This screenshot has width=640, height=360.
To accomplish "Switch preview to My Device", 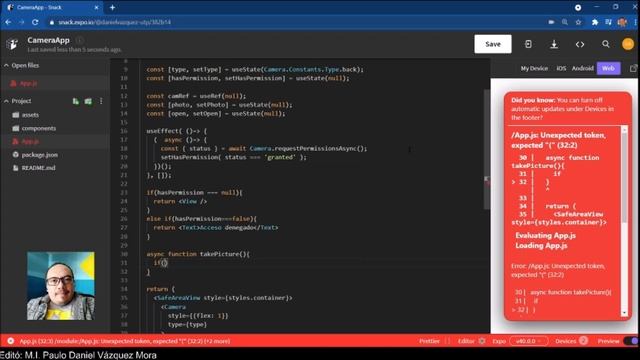I will tap(534, 68).
